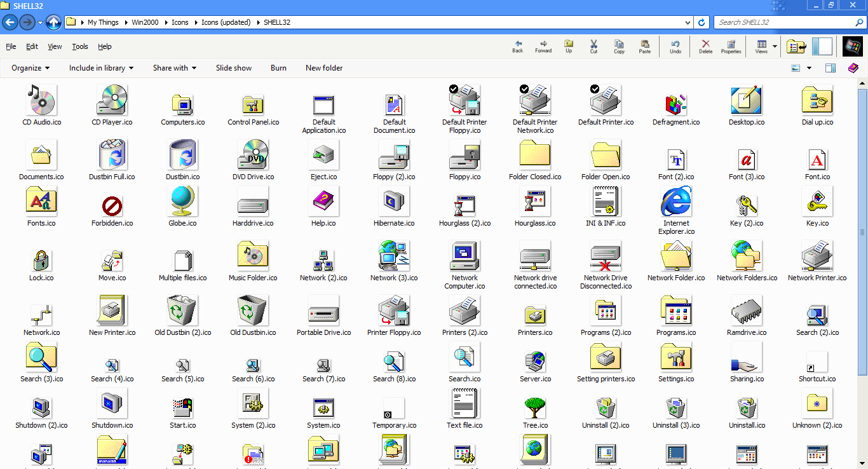Toggle the folder options pane icon

pyautogui.click(x=796, y=46)
